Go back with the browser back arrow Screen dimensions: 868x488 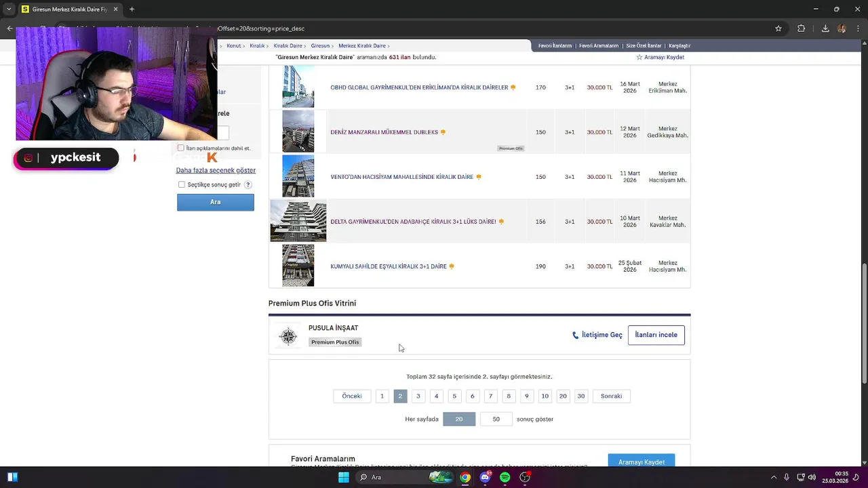pyautogui.click(x=9, y=28)
